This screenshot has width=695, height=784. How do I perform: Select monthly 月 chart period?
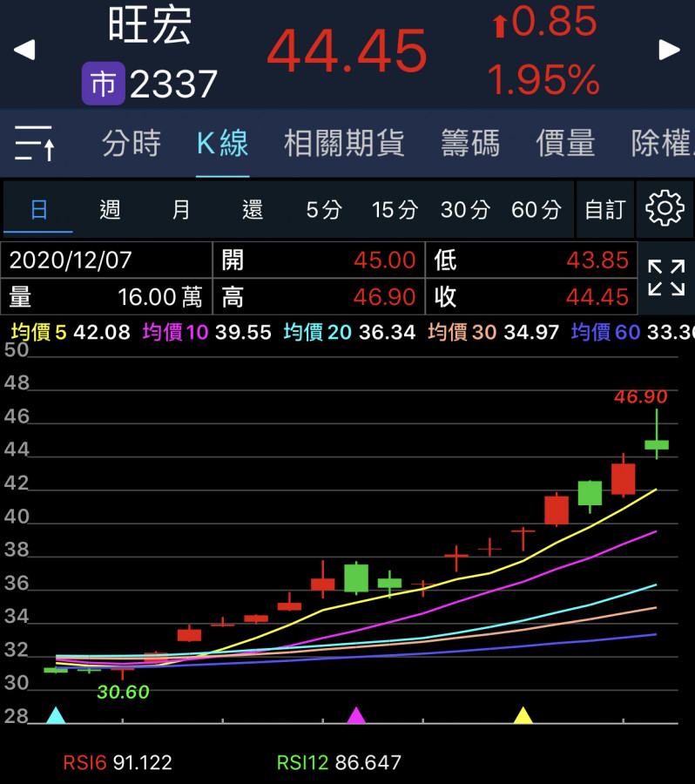181,210
